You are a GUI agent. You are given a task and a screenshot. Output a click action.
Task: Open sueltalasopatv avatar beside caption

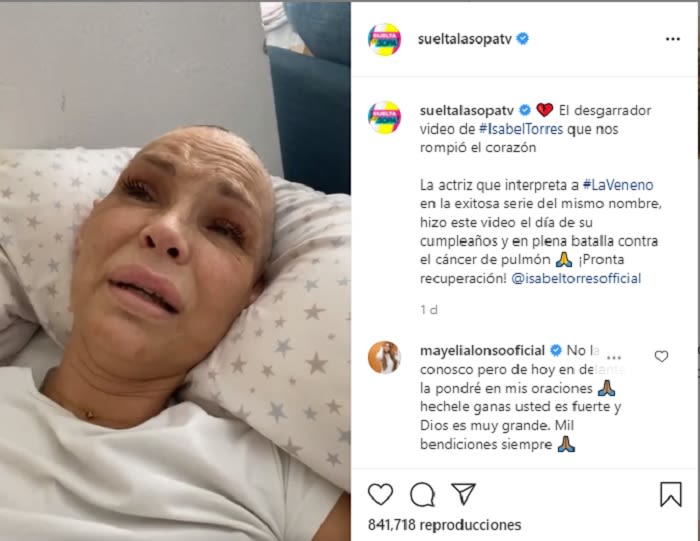point(384,117)
